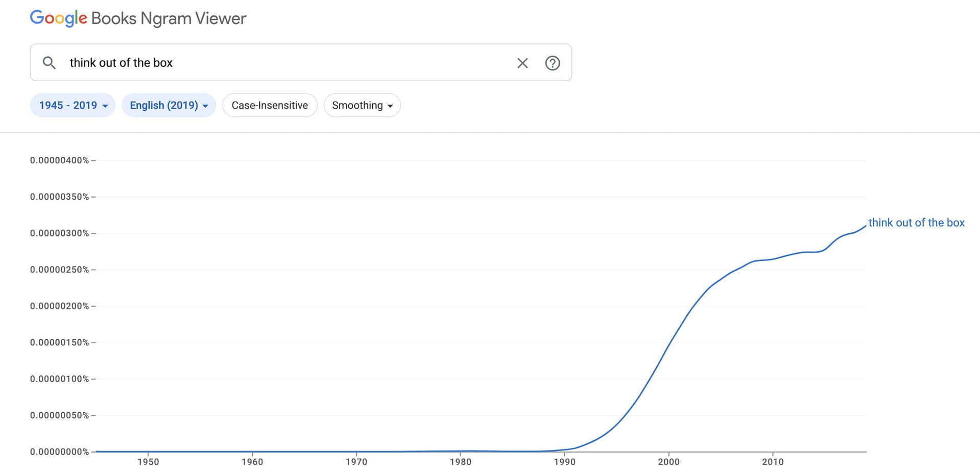This screenshot has width=980, height=474.
Task: Toggle the Case-Insensitive option
Action: tap(270, 105)
